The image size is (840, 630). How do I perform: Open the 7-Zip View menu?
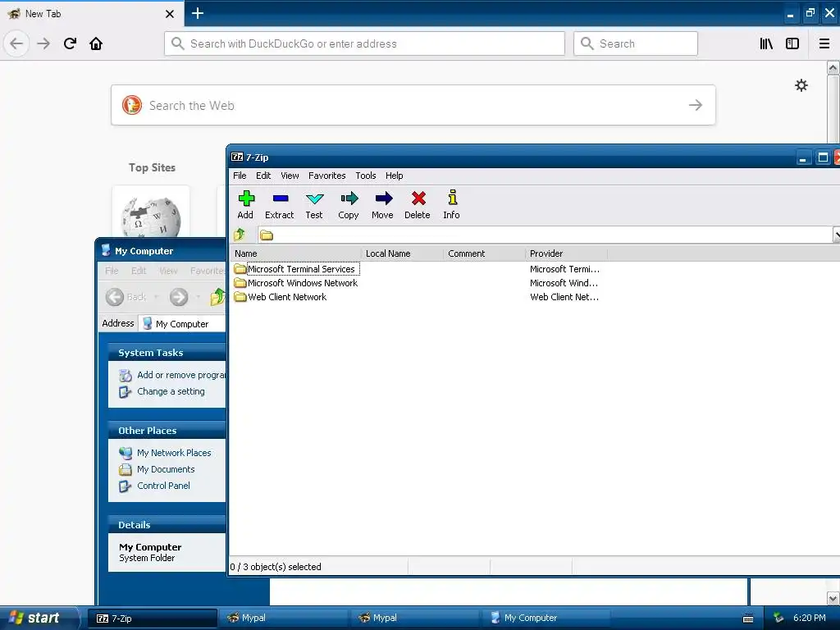coord(290,176)
